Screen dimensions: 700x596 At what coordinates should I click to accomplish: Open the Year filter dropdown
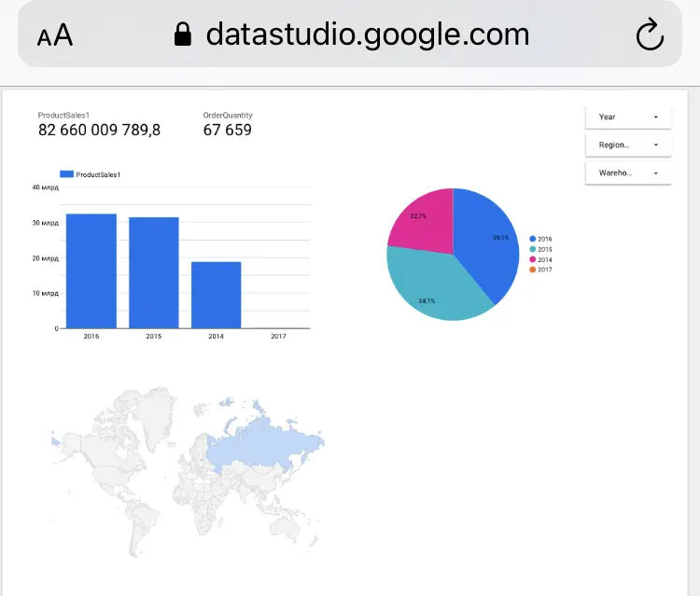click(628, 117)
